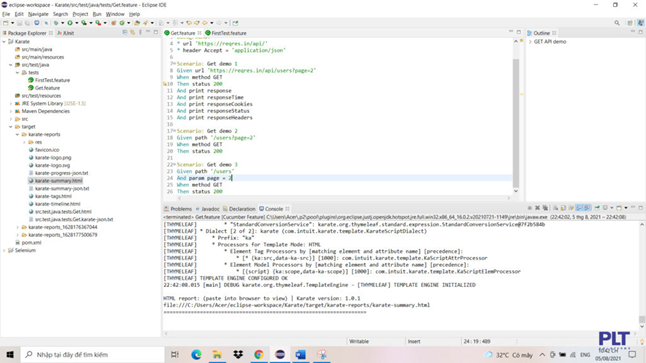The height and width of the screenshot is (363, 646).
Task: Toggle Pin Console button
Action: [x=597, y=208]
